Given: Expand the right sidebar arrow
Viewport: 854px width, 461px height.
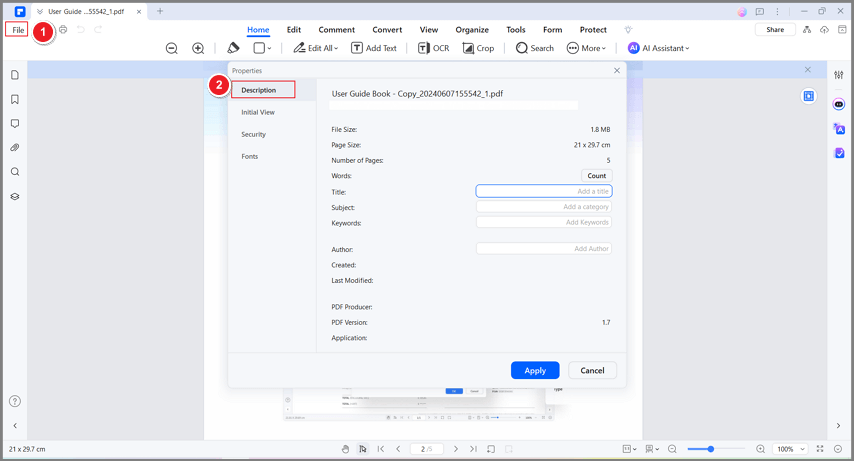Looking at the screenshot, I should click(839, 426).
